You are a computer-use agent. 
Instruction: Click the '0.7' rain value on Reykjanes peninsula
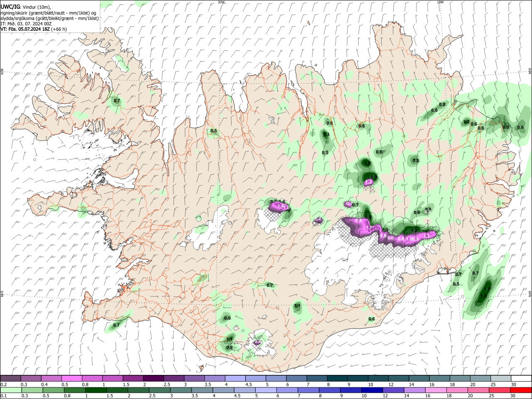pyautogui.click(x=116, y=325)
